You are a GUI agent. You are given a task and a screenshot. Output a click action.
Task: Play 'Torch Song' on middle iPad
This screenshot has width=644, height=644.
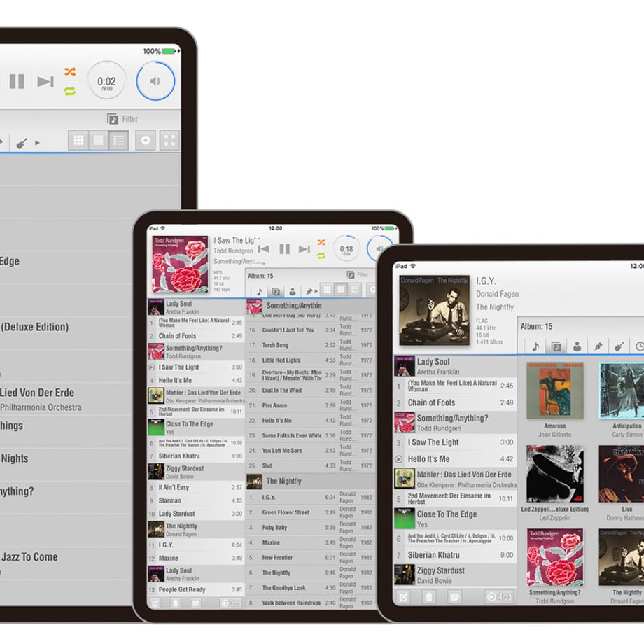click(x=310, y=345)
